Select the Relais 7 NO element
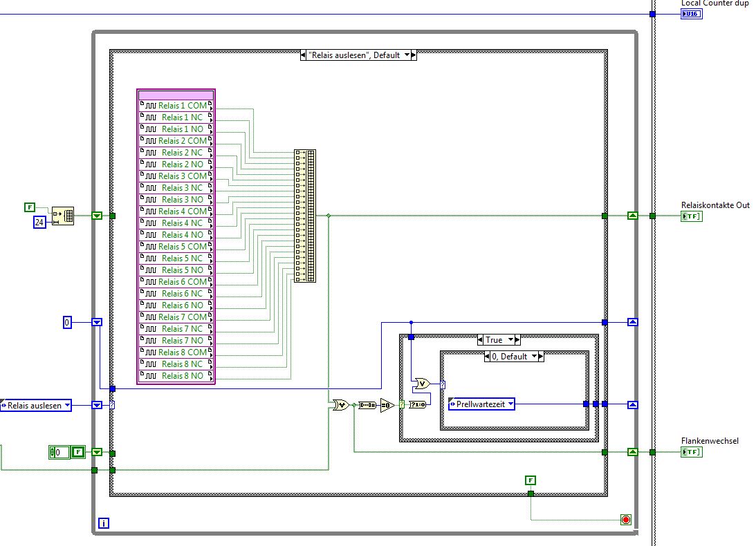The height and width of the screenshot is (546, 756). (x=176, y=340)
